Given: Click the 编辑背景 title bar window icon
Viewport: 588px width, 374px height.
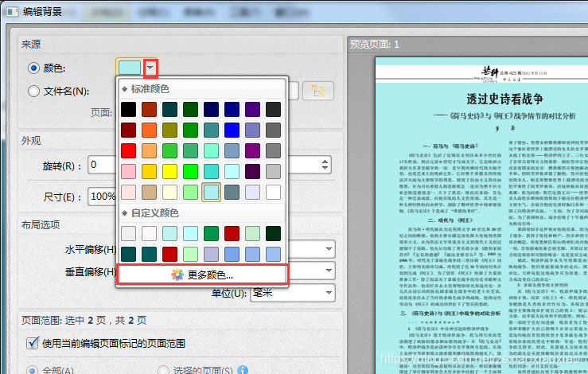Looking at the screenshot, I should [12, 12].
